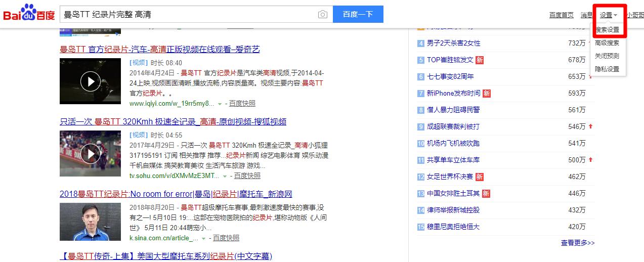Open hot topic 穆里尼奥拒绝恒大
The height and width of the screenshot is (262, 644).
pyautogui.click(x=453, y=227)
